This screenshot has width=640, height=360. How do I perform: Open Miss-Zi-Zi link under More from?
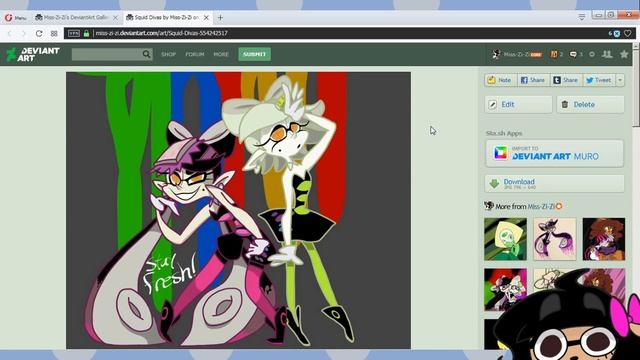541,207
